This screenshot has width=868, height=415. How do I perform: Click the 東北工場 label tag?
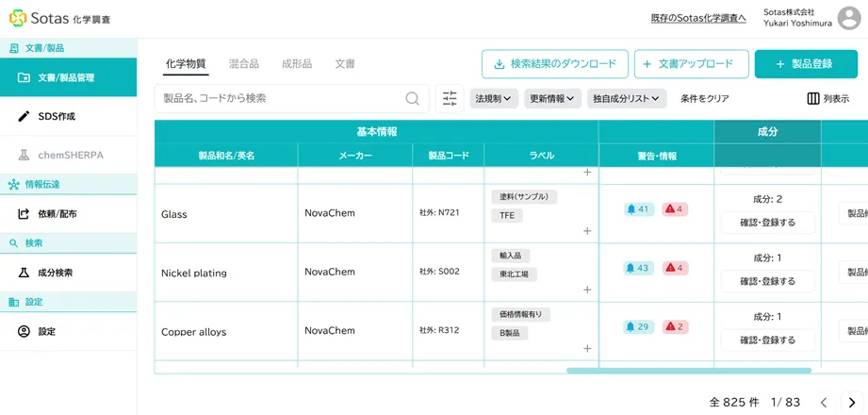tap(514, 274)
